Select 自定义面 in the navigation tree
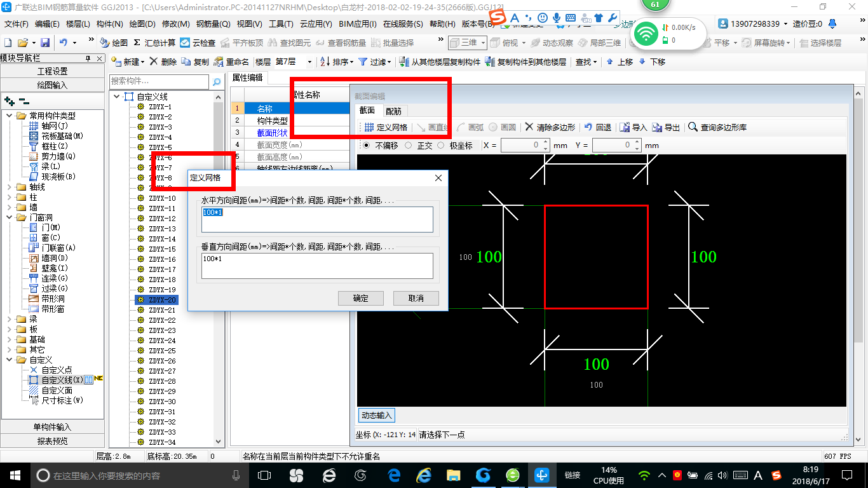 (57, 390)
